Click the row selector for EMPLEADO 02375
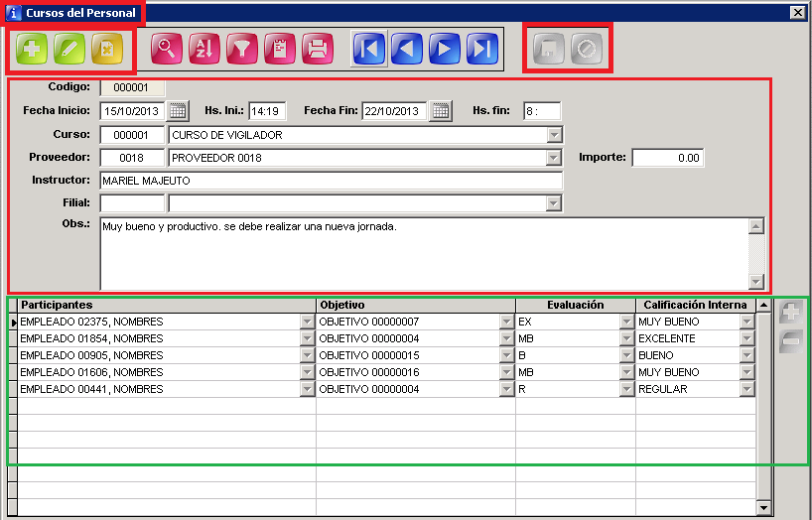This screenshot has height=520, width=812. [x=13, y=322]
